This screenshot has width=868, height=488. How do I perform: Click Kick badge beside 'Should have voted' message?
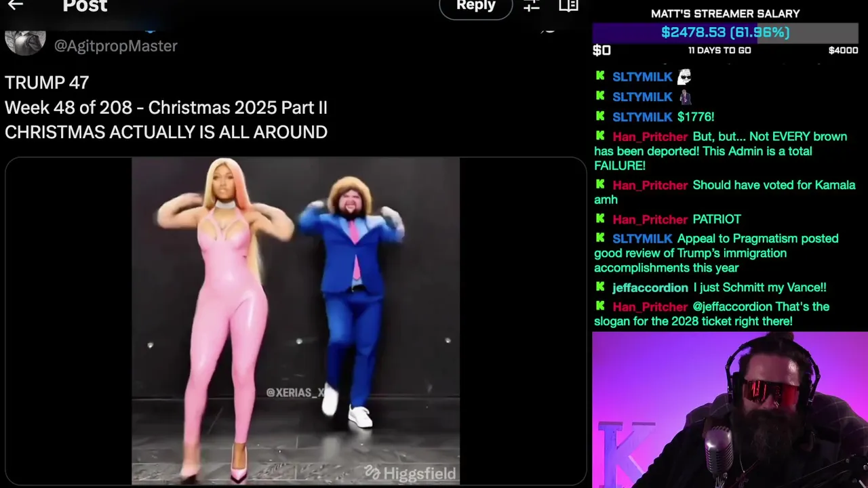tap(600, 184)
